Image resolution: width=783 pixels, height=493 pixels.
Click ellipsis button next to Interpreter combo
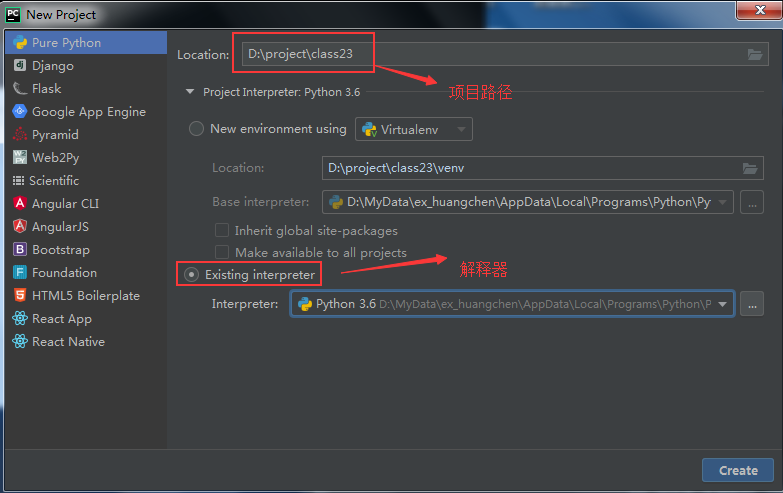(752, 304)
